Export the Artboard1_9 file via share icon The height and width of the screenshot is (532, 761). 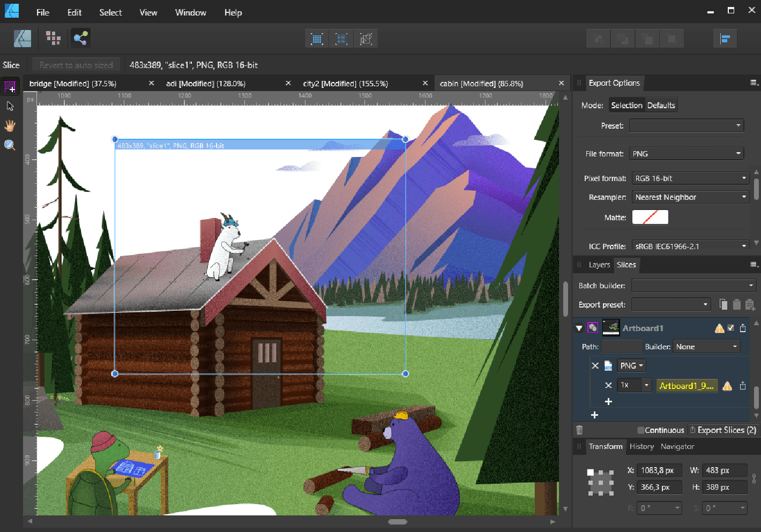(743, 386)
